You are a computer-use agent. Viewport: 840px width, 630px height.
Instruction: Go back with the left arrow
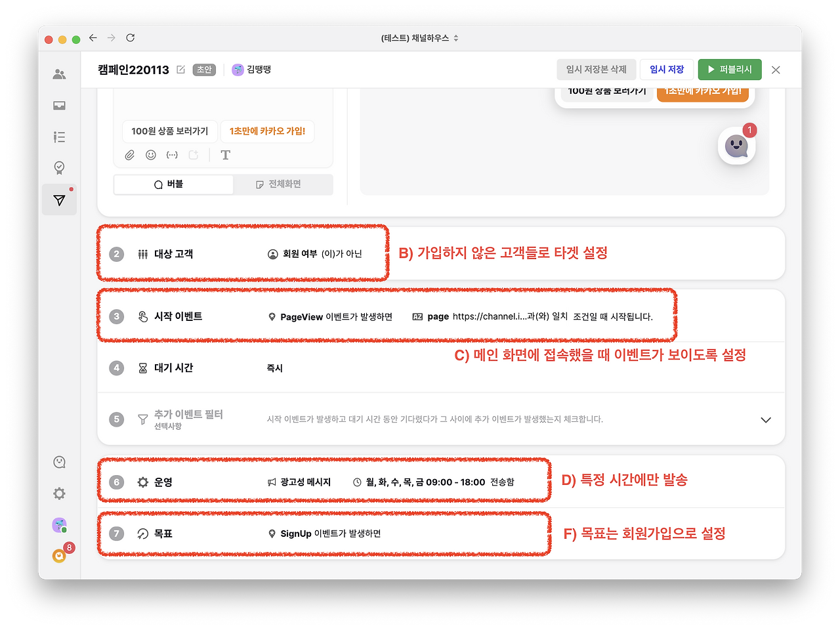93,38
